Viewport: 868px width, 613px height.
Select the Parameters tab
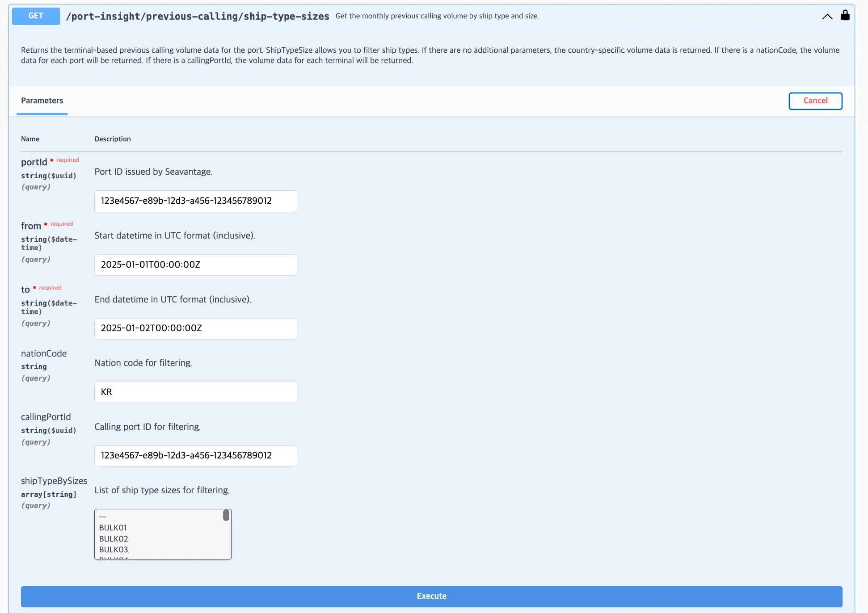tap(42, 101)
